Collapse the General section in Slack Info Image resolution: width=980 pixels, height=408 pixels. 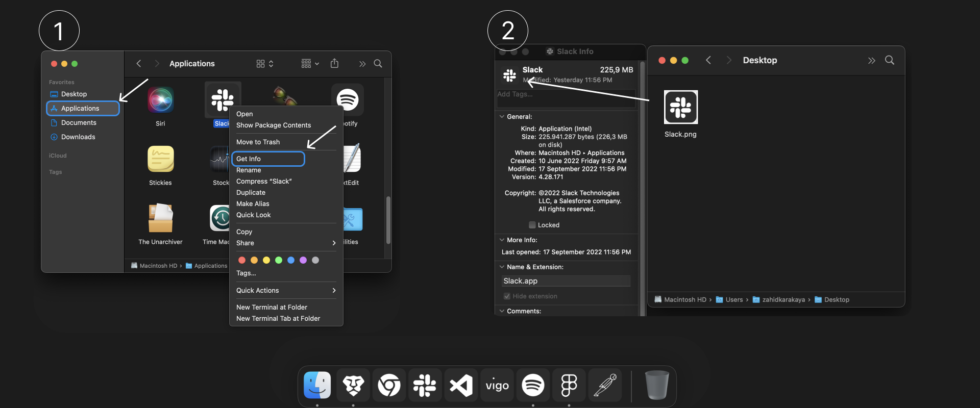click(502, 117)
